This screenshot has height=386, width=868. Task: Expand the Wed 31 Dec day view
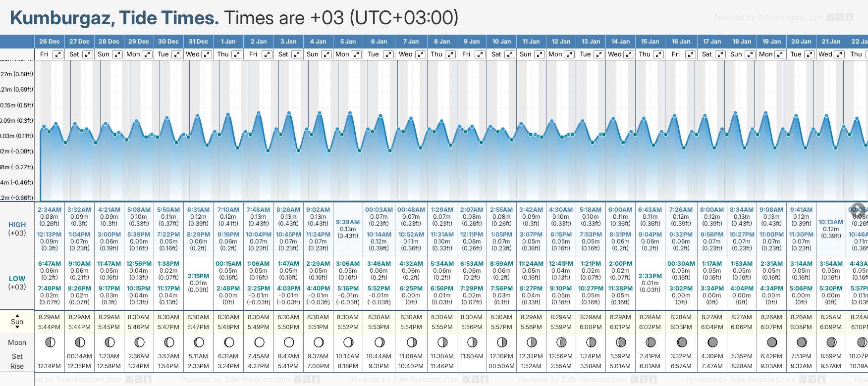tap(207, 54)
